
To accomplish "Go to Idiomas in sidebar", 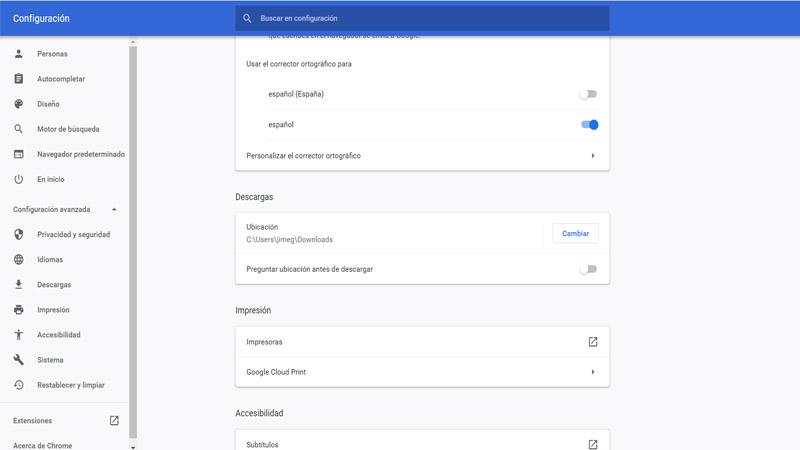I will tap(50, 260).
